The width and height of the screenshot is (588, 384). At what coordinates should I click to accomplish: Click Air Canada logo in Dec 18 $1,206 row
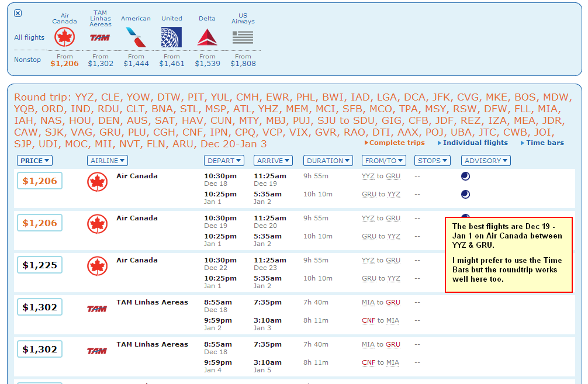click(x=98, y=182)
